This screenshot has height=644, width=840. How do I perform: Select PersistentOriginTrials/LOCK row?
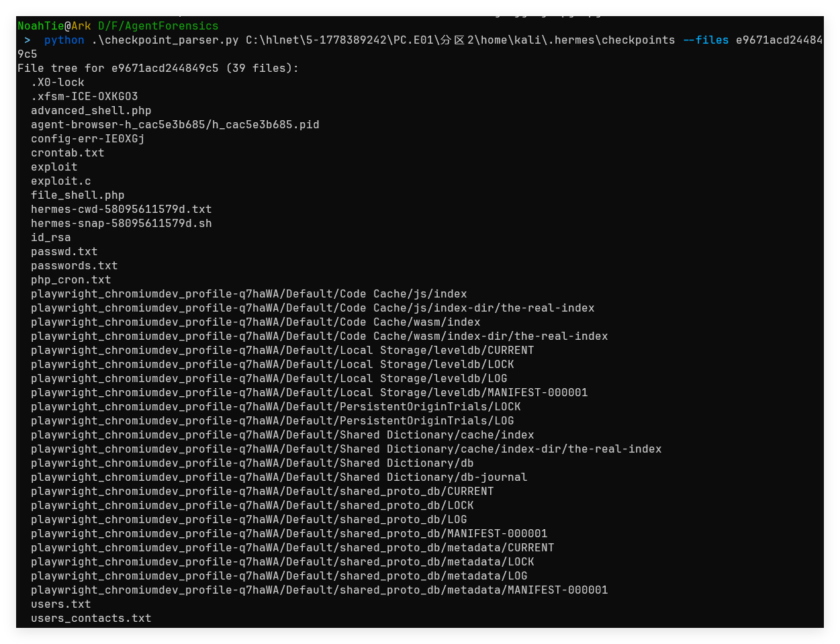276,407
